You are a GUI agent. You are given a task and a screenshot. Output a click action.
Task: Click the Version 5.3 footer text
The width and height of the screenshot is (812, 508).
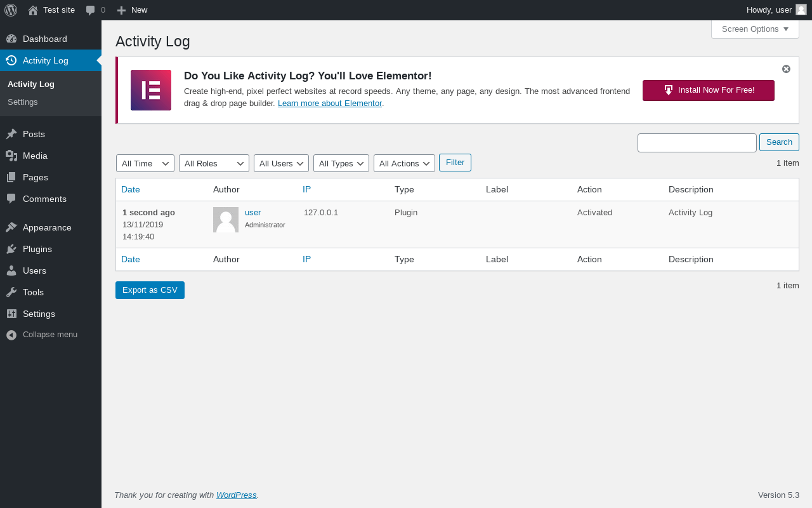(x=778, y=495)
